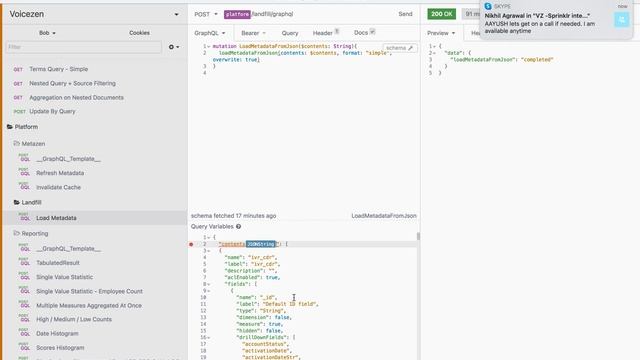Open the Preview response dropdown
Viewport: 640px width, 360px height.
[x=441, y=33]
